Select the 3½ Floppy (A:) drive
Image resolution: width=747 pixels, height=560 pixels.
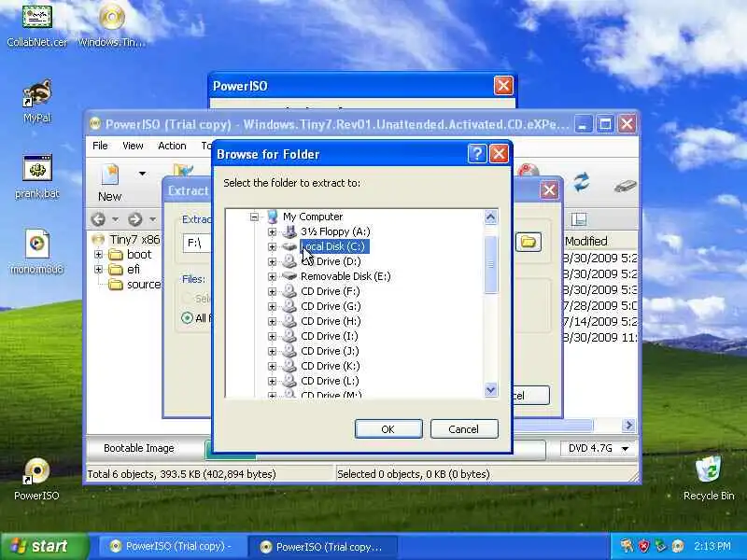(335, 231)
